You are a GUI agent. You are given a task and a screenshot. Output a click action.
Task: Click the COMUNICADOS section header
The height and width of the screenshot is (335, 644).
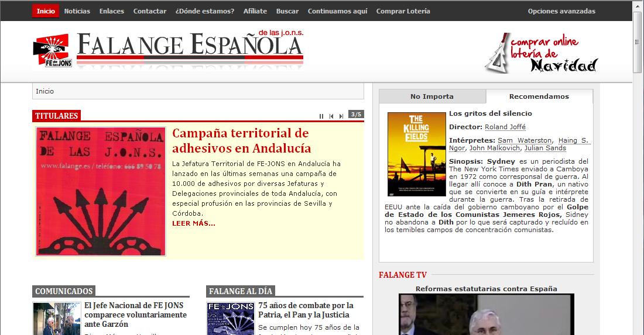(x=64, y=291)
